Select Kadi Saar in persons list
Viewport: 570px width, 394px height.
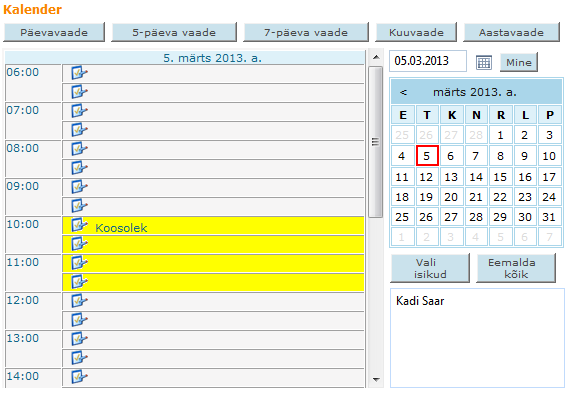[x=420, y=301]
